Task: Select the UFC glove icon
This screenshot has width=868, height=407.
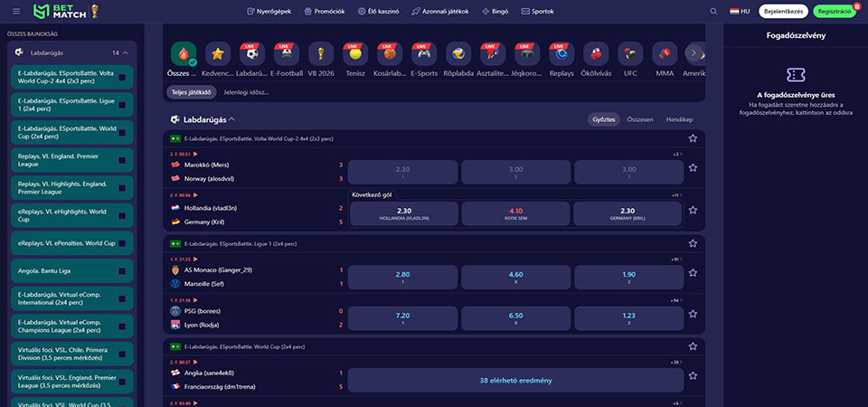Action: [x=630, y=53]
